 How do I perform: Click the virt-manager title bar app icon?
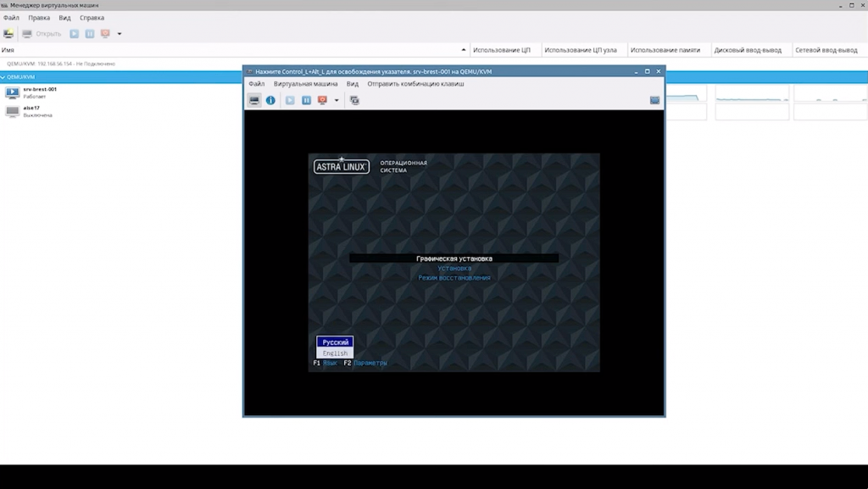[4, 5]
